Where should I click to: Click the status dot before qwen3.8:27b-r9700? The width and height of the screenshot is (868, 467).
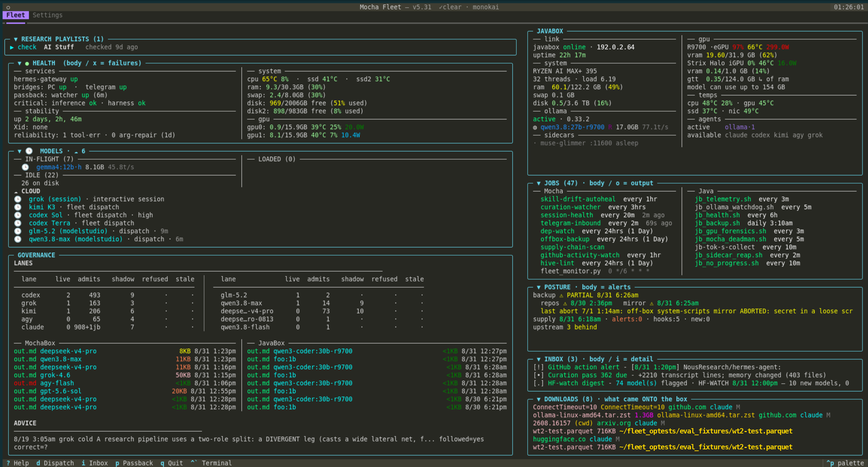[535, 127]
